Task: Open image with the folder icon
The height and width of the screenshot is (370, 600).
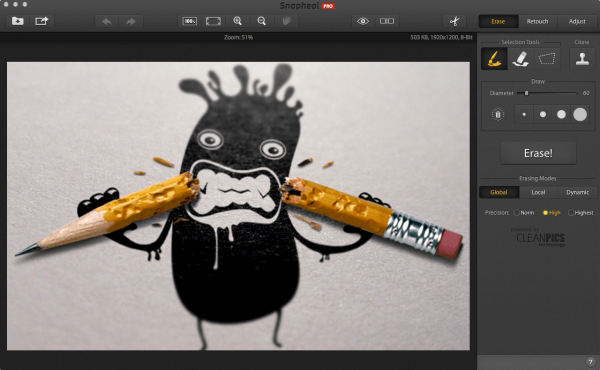Action: pyautogui.click(x=17, y=21)
